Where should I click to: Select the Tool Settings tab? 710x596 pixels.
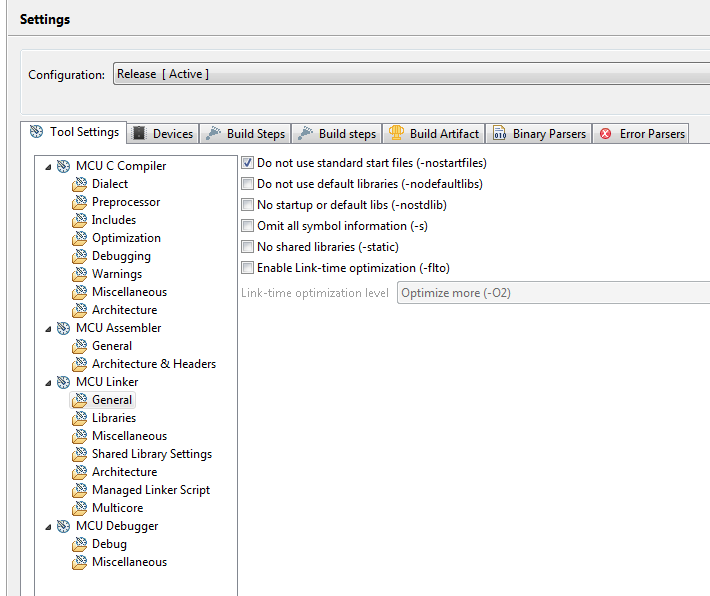(x=74, y=132)
